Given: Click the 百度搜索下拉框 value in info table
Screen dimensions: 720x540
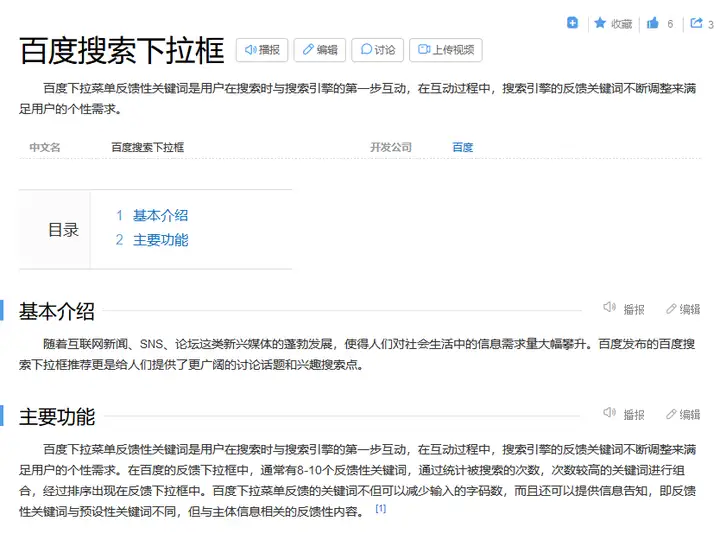Looking at the screenshot, I should coord(147,147).
